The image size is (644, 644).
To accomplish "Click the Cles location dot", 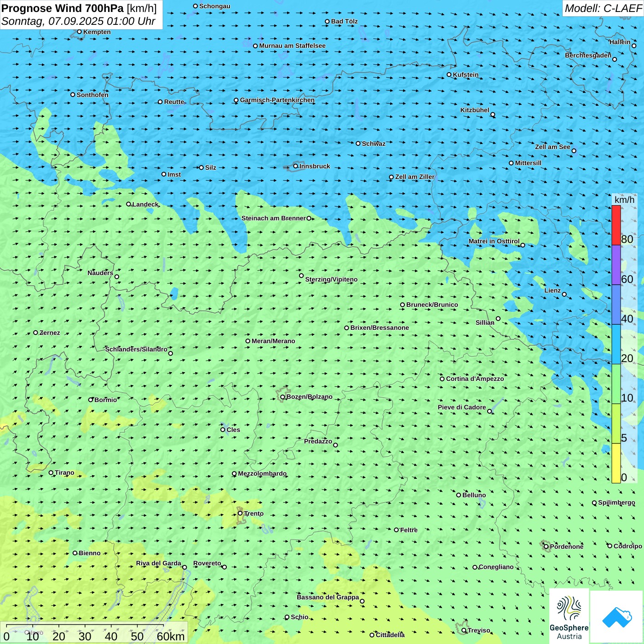I will pyautogui.click(x=223, y=430).
